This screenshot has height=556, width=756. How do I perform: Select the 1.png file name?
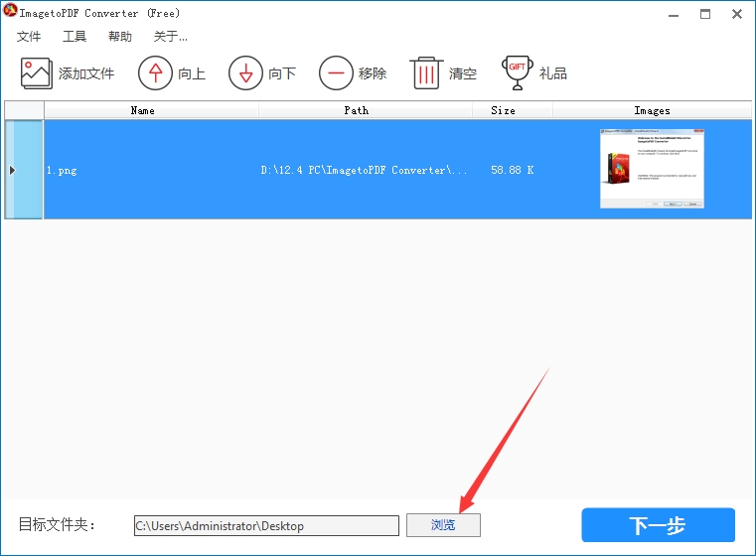coord(62,171)
